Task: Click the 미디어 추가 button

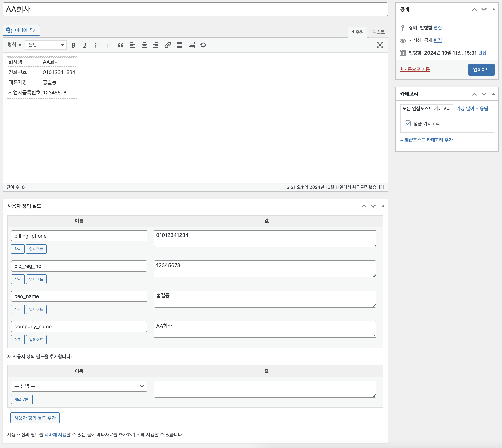Action: pos(21,30)
